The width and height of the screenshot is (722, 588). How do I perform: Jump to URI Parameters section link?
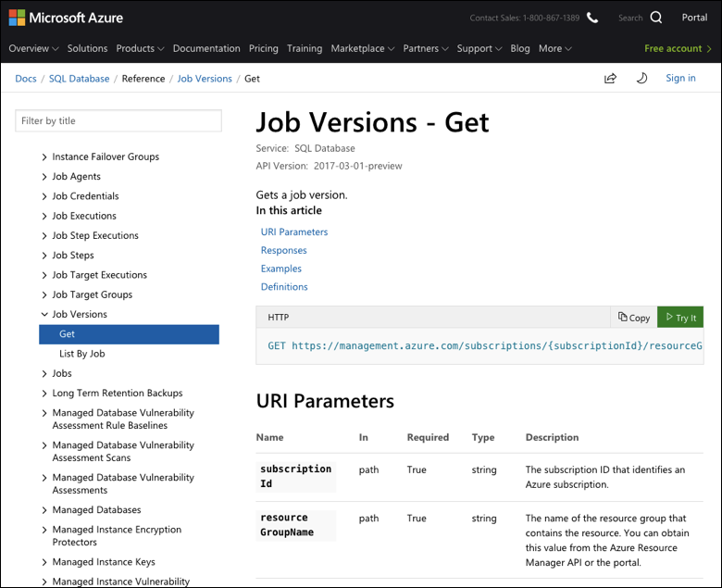coord(294,232)
